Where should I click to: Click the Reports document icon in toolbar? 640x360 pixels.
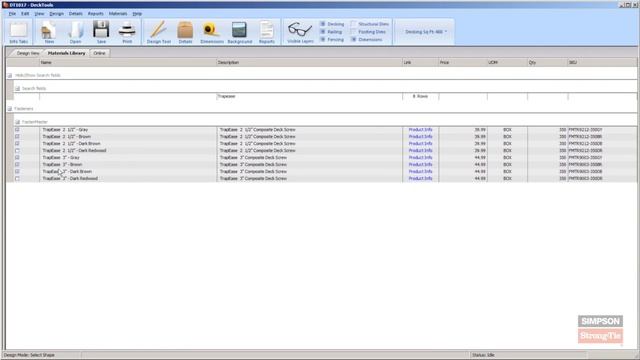[x=267, y=32]
